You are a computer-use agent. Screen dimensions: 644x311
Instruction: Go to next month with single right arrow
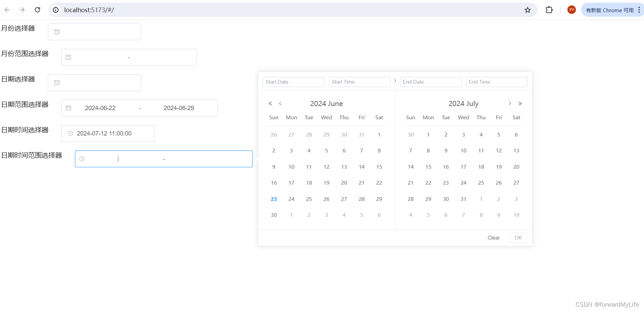510,104
